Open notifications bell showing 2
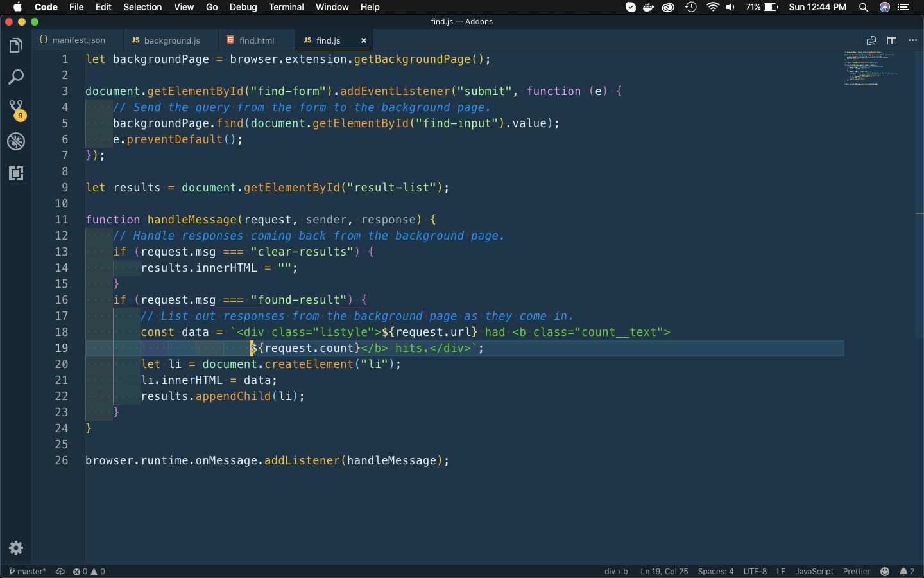This screenshot has width=924, height=578. (x=907, y=571)
